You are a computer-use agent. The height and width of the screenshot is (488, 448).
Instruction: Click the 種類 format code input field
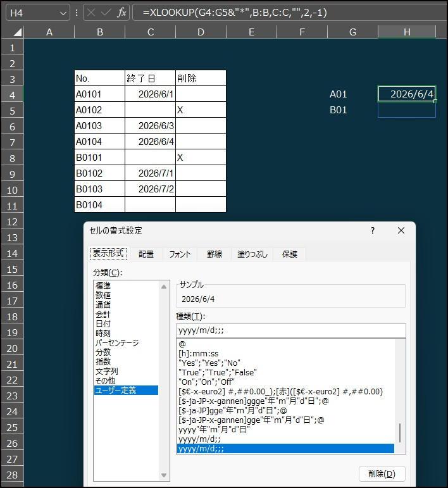[x=291, y=330]
